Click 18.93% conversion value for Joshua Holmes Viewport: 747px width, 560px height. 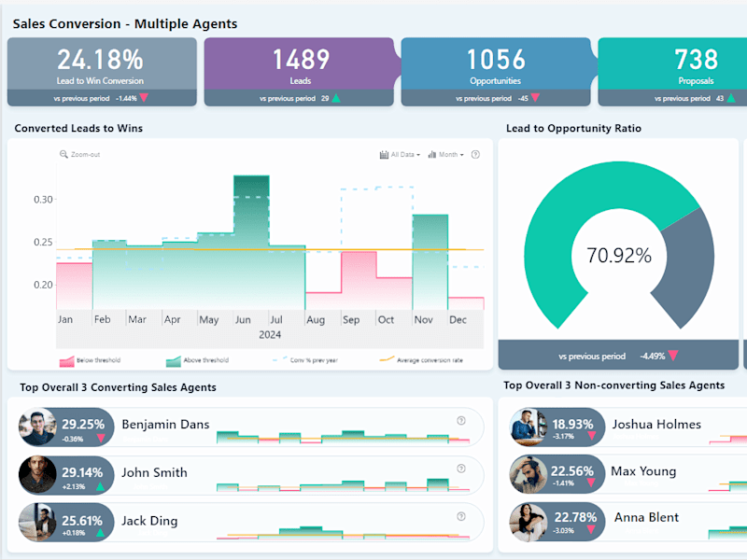point(572,425)
